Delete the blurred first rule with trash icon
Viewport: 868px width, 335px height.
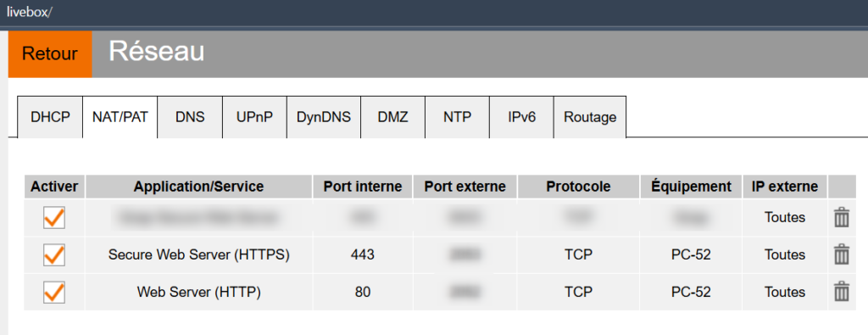point(841,217)
